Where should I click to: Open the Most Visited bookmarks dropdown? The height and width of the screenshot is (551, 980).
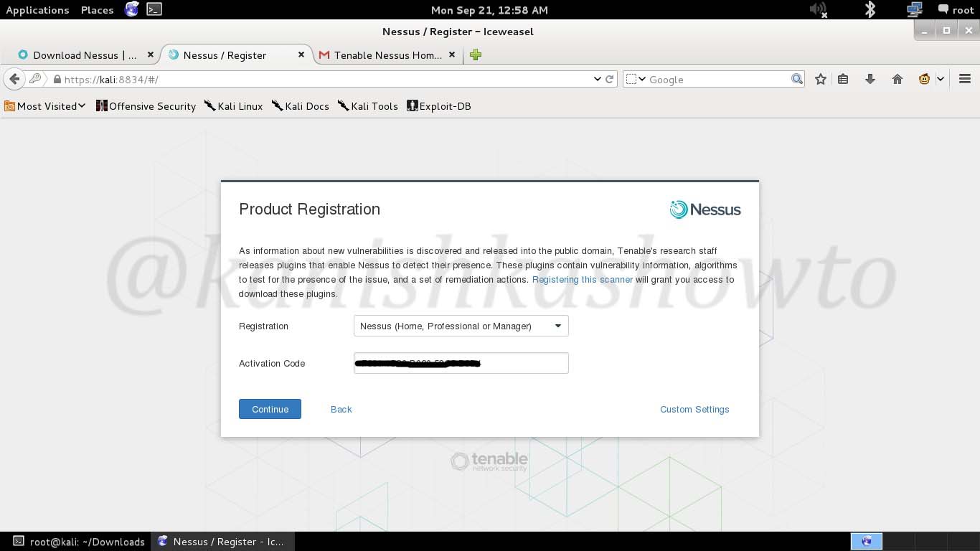click(x=45, y=106)
